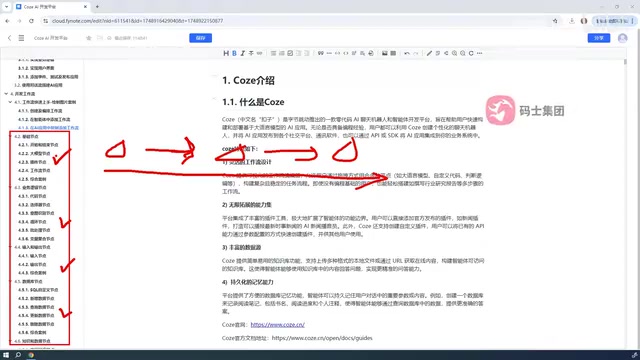Viewport: 640px width, 360px height.
Task: Undo the last edit
Action: point(407,53)
